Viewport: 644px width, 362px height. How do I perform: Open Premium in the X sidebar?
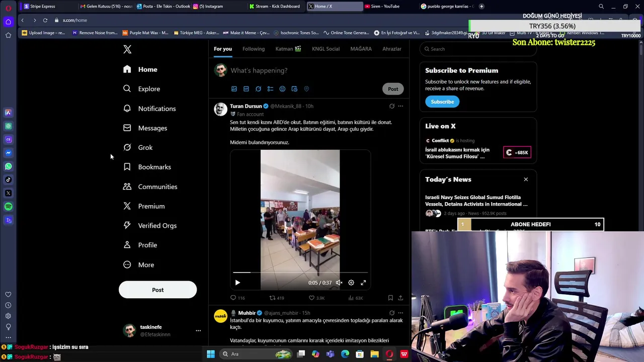coord(144,206)
